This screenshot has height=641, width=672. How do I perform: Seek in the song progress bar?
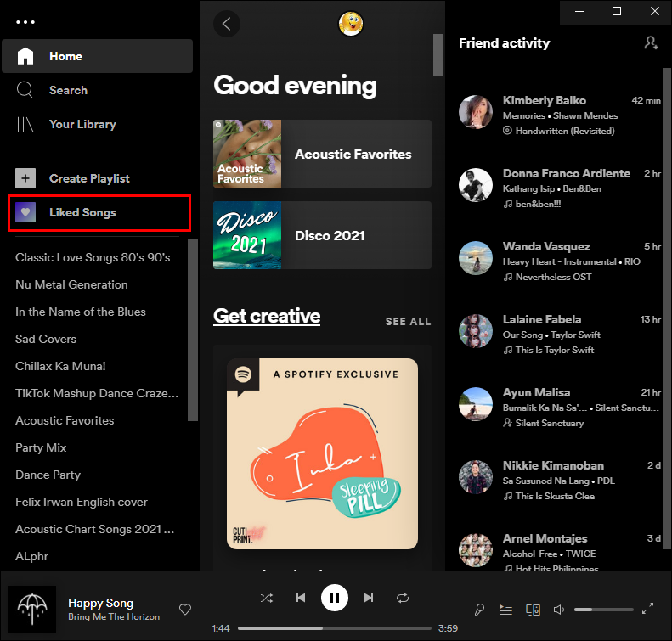click(x=334, y=628)
